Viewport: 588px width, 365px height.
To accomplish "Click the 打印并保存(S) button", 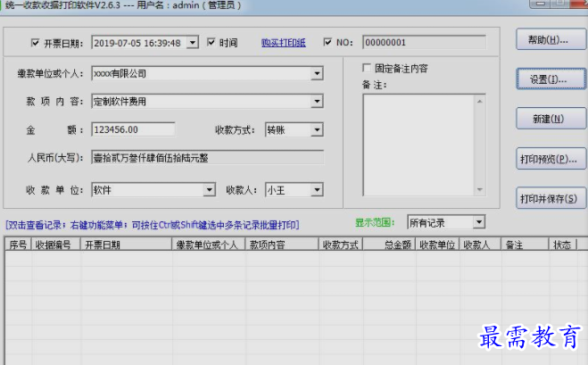I will (551, 198).
